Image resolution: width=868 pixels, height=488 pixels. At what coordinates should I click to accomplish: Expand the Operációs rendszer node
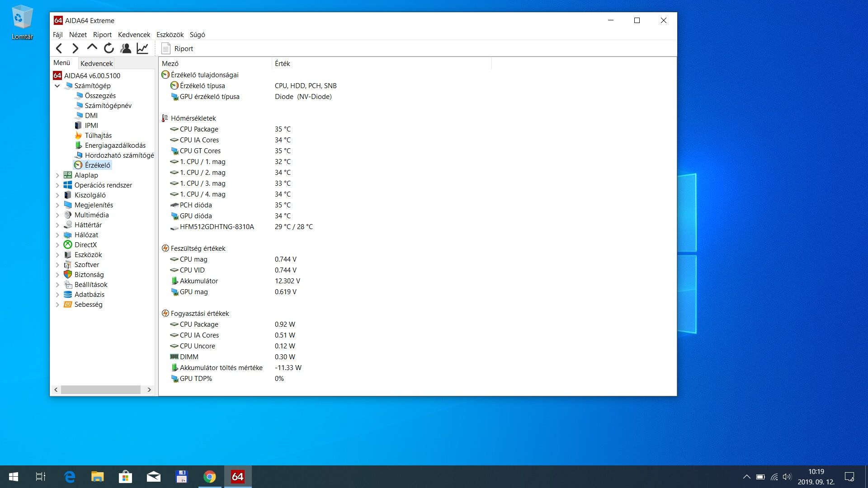coord(57,185)
